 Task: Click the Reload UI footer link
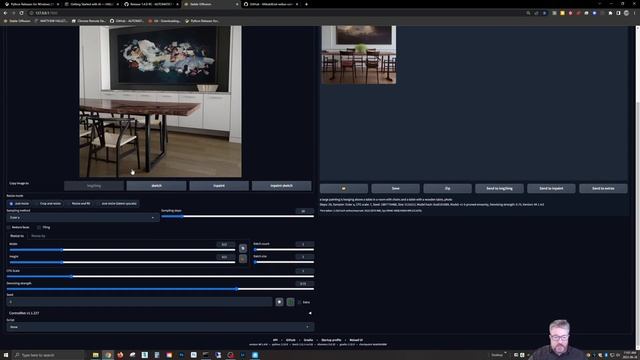pos(356,340)
